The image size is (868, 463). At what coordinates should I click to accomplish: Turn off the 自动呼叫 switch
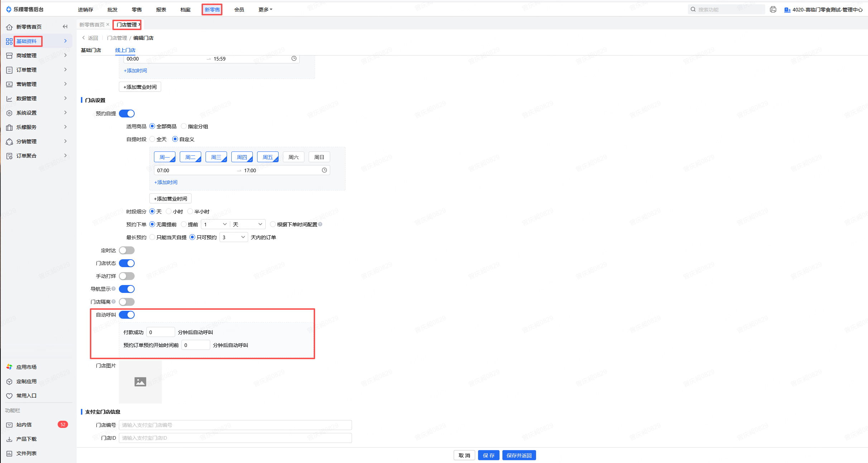(x=127, y=315)
